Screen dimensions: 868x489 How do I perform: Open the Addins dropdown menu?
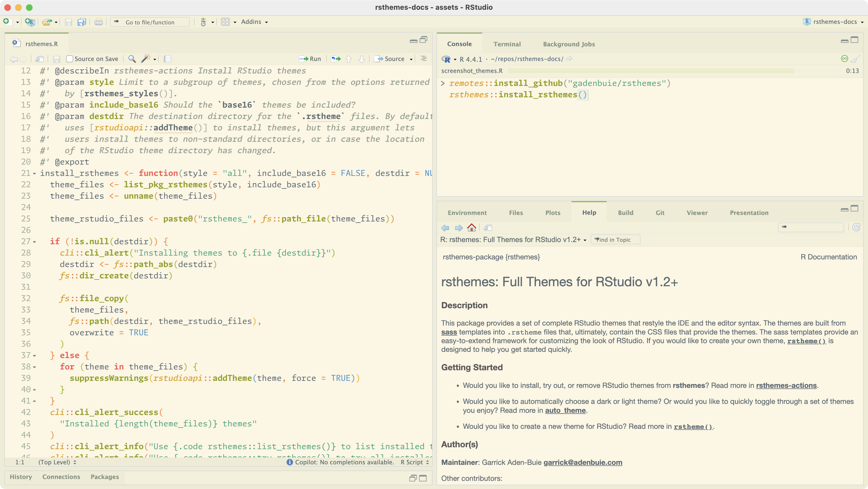254,22
